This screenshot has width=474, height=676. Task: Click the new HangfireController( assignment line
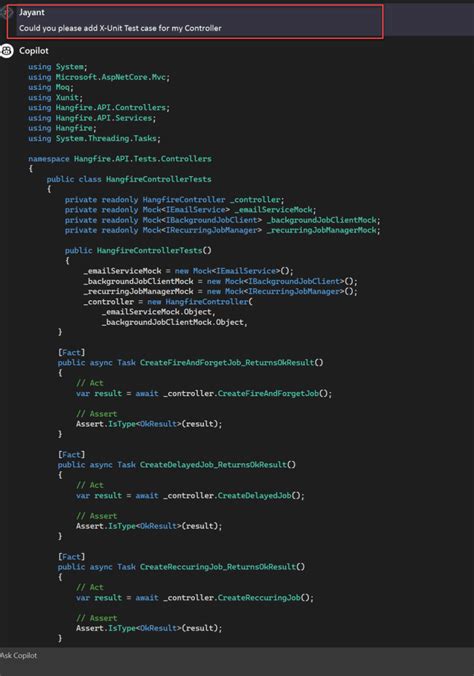coord(168,302)
